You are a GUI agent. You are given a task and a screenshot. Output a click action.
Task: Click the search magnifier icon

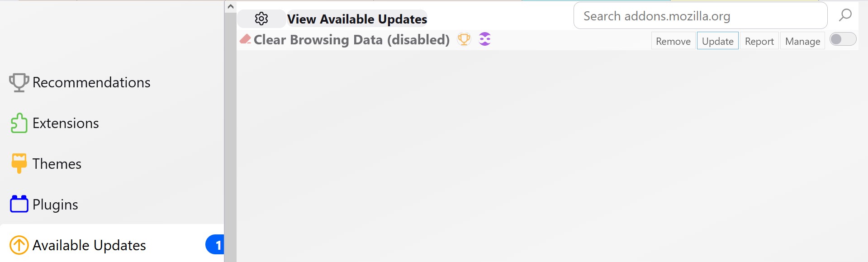point(845,15)
